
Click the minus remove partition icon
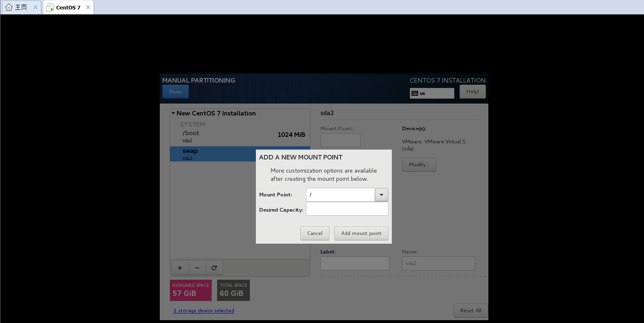tap(197, 268)
